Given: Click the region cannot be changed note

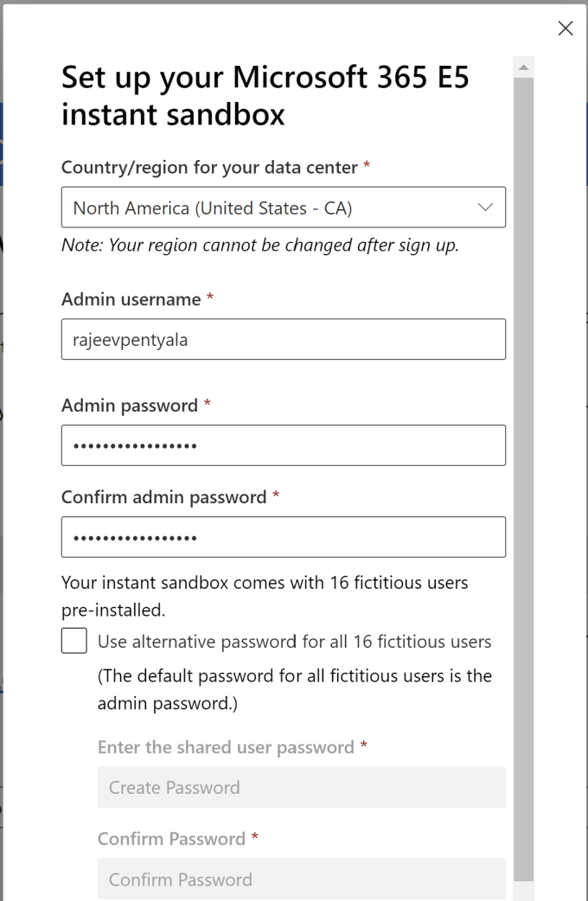Looking at the screenshot, I should [259, 246].
